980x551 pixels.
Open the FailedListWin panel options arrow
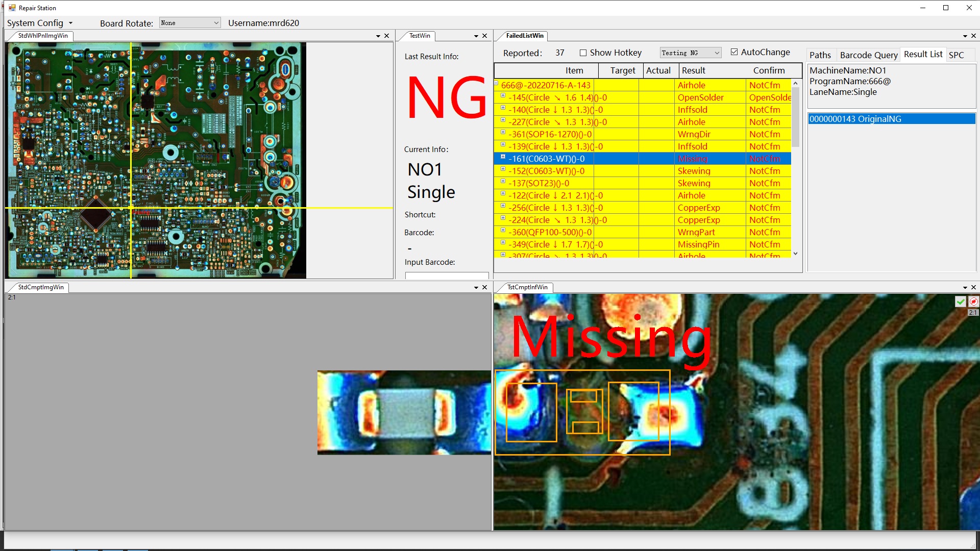965,36
